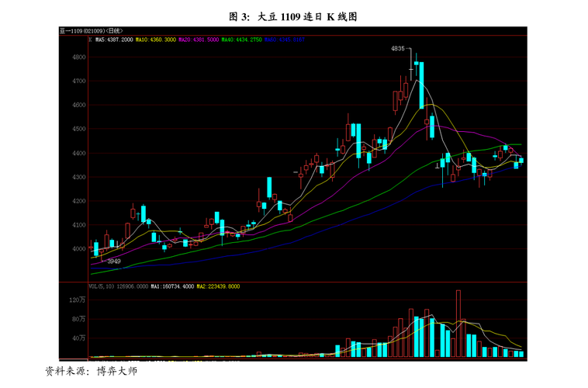
Task: Click the magenta MA20:4381.5000 label
Action: tap(199, 40)
